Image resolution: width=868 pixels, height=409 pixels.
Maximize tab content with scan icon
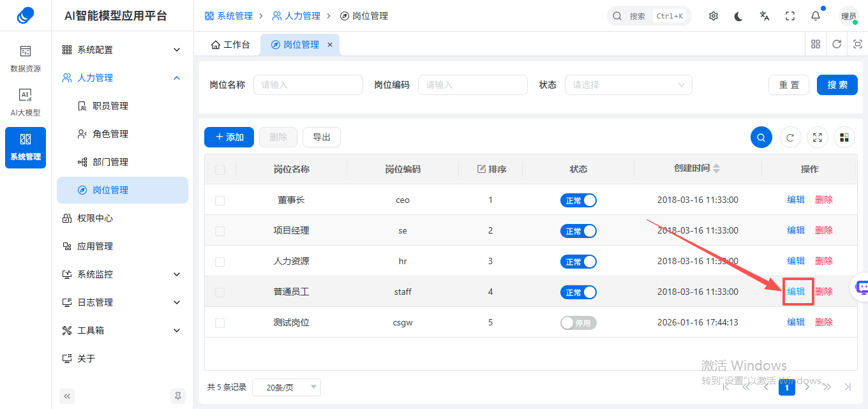pyautogui.click(x=858, y=45)
